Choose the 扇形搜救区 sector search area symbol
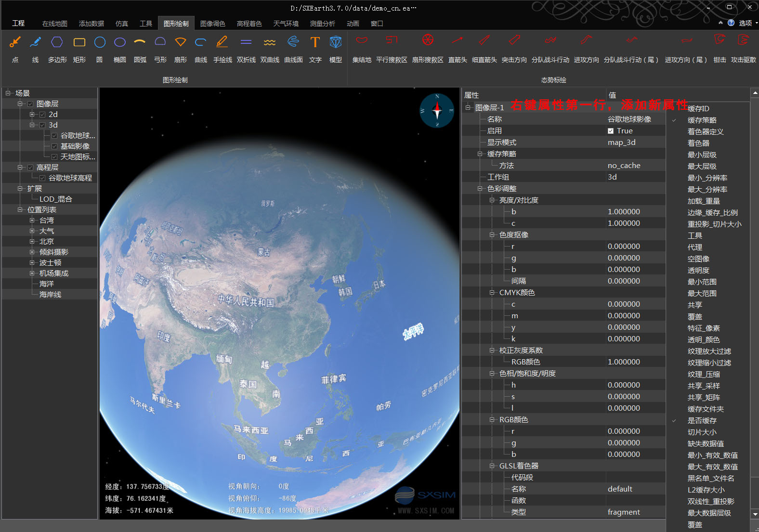Image resolution: width=759 pixels, height=532 pixels. click(428, 49)
